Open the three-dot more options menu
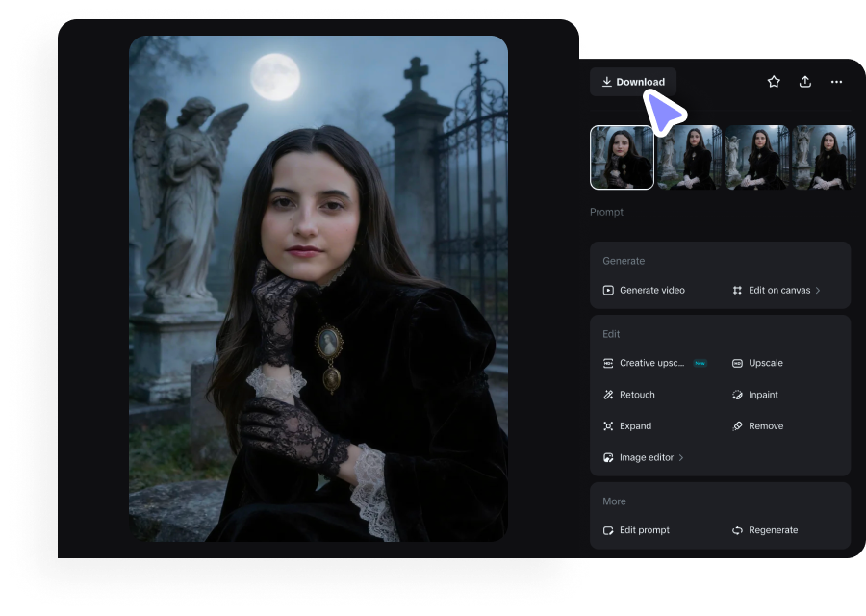Viewport: 866px width, 616px height. coord(836,82)
